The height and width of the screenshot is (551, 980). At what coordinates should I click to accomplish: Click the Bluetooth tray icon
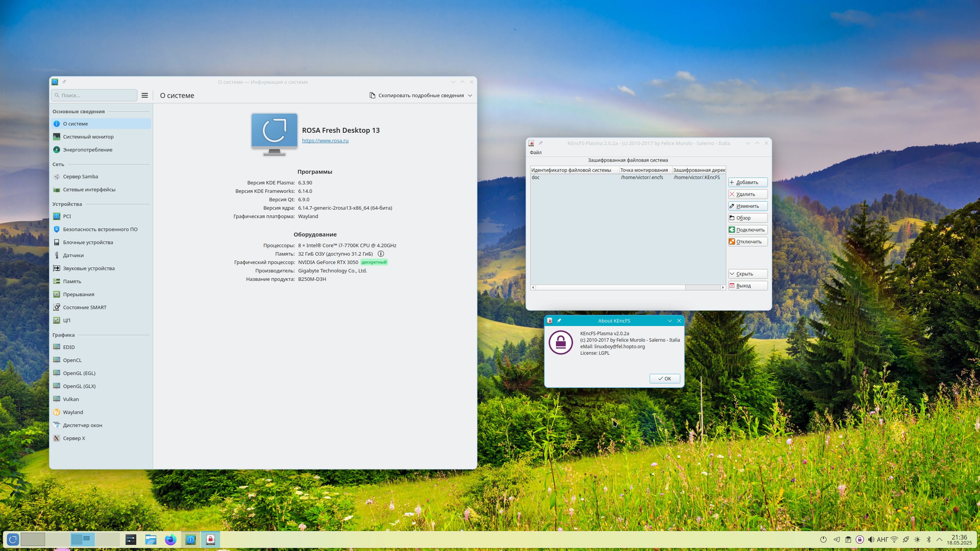click(x=928, y=540)
